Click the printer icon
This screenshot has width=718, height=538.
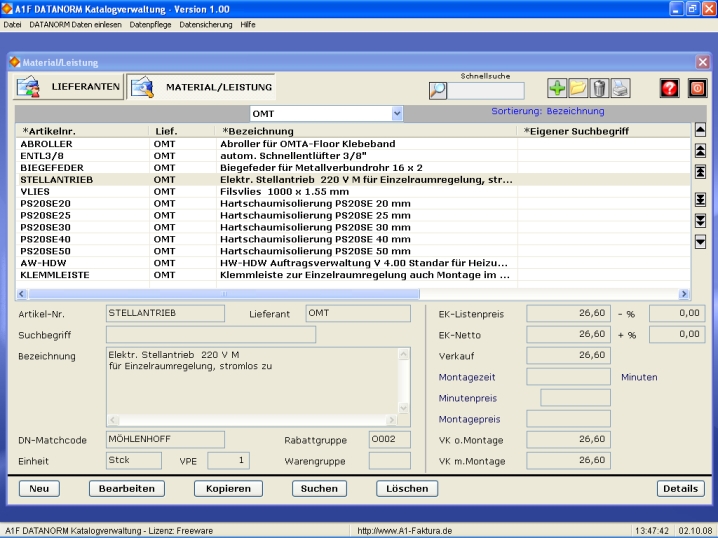[620, 90]
